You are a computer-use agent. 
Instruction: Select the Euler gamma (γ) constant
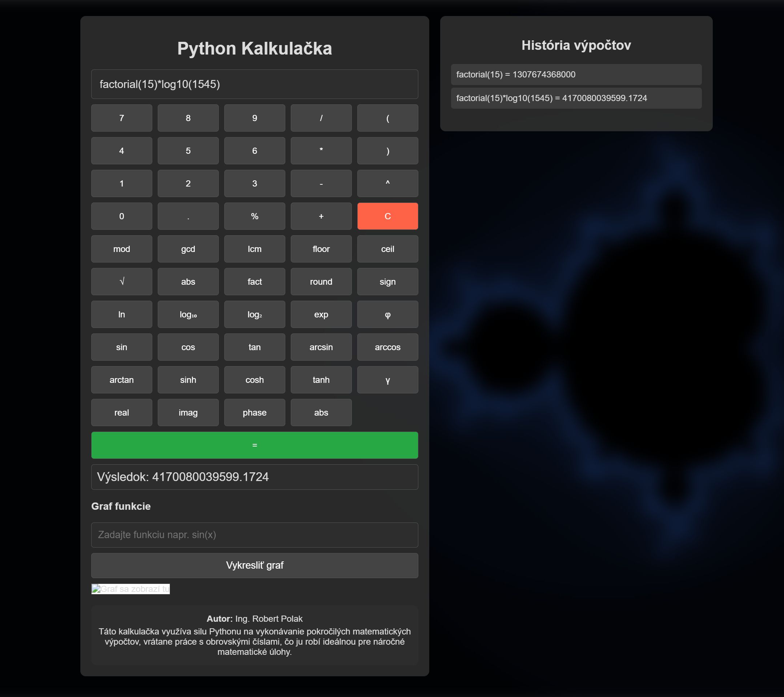click(x=387, y=380)
